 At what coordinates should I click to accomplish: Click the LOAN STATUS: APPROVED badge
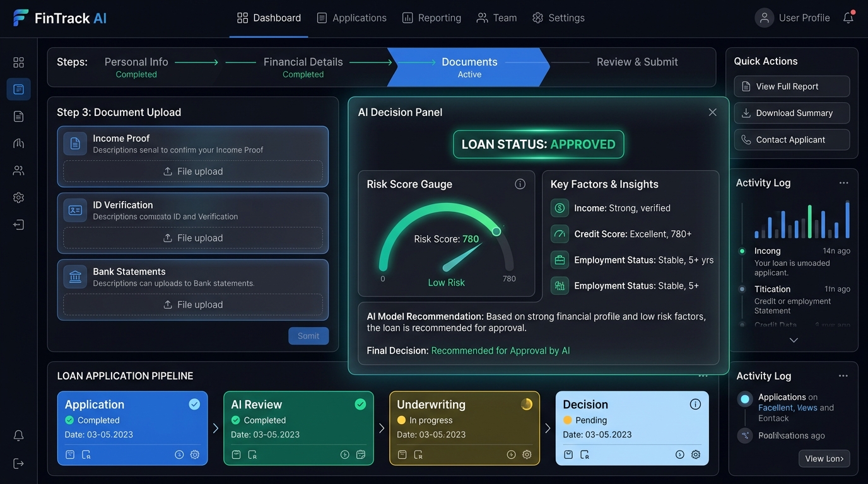coord(539,144)
